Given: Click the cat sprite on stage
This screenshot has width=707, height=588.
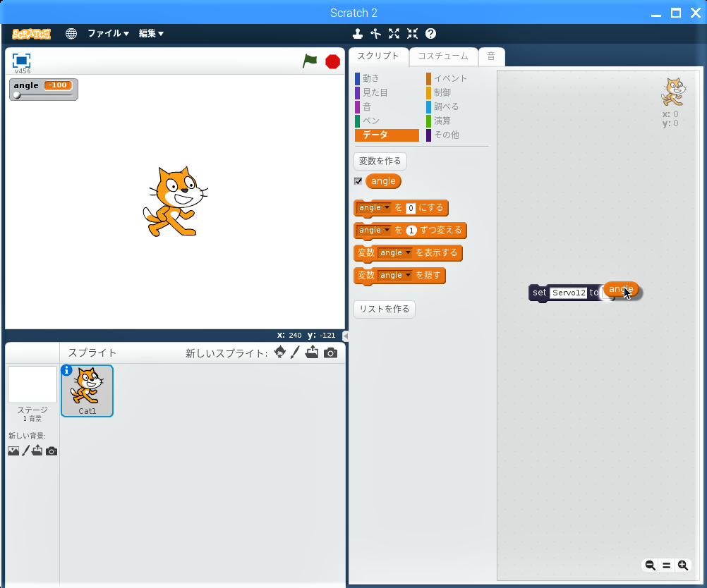Looking at the screenshot, I should click(x=176, y=202).
